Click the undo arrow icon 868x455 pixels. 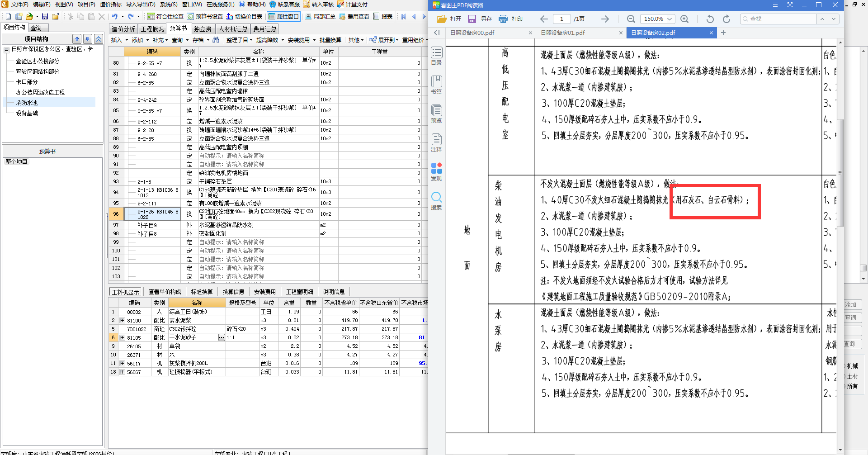(115, 16)
